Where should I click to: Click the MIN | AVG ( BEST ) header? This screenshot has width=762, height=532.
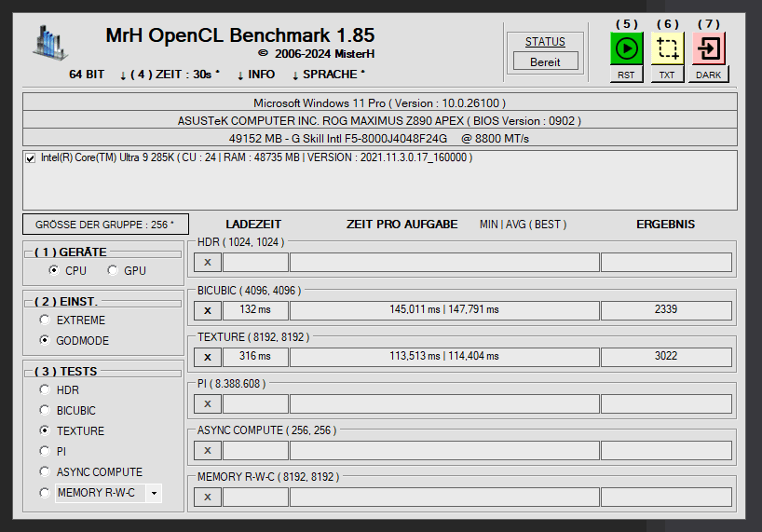tap(523, 225)
